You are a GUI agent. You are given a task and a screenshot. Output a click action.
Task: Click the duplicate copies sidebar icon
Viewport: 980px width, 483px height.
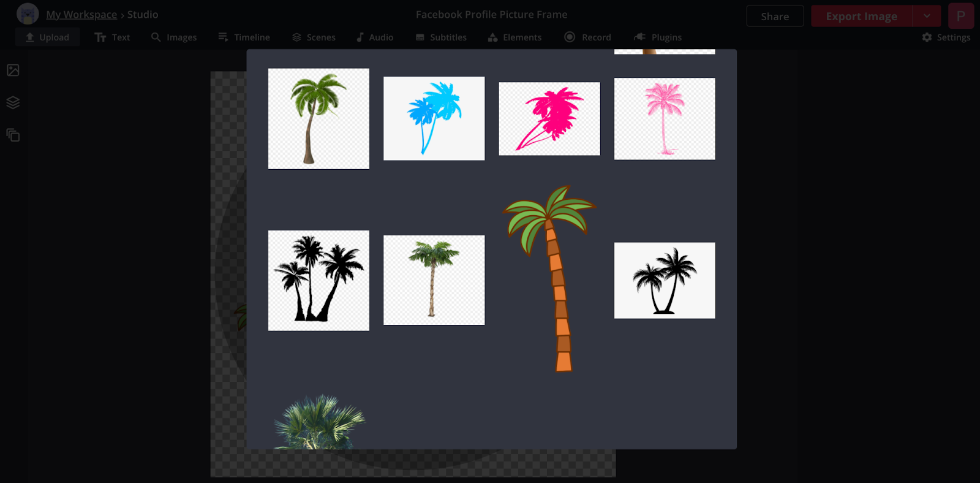click(13, 135)
